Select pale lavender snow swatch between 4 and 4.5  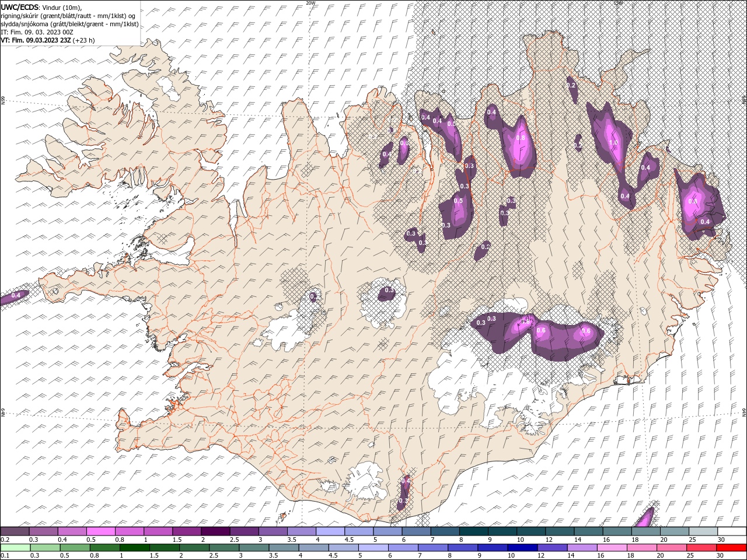(x=329, y=531)
